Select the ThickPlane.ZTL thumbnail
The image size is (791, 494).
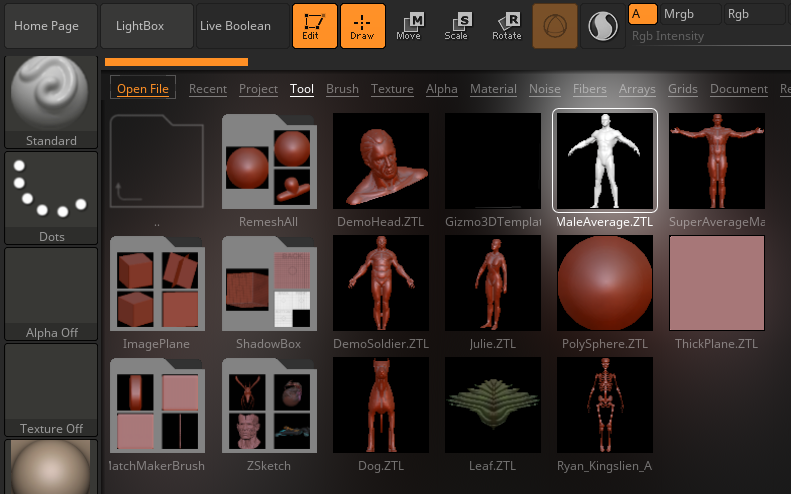[x=717, y=283]
